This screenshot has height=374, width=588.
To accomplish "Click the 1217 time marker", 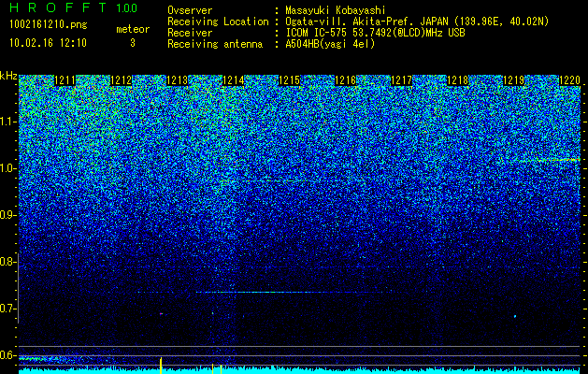I will [402, 80].
